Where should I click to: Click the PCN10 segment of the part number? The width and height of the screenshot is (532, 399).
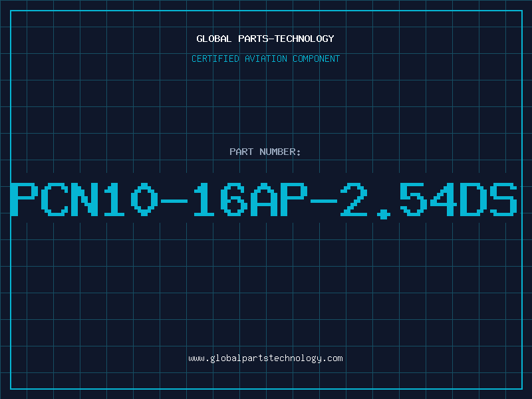click(84, 199)
